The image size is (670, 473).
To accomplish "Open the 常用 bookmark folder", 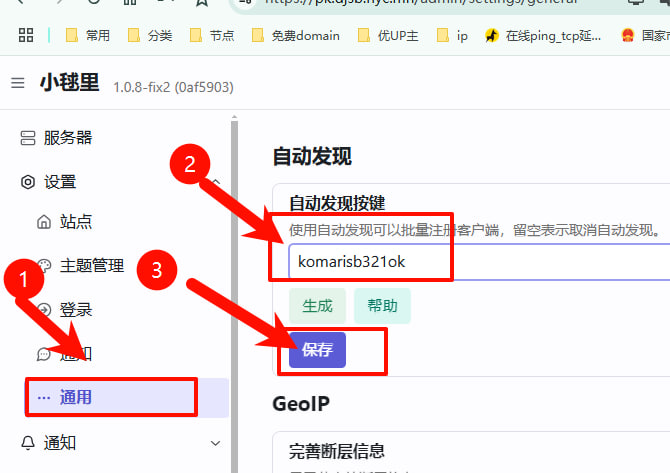I will click(87, 35).
